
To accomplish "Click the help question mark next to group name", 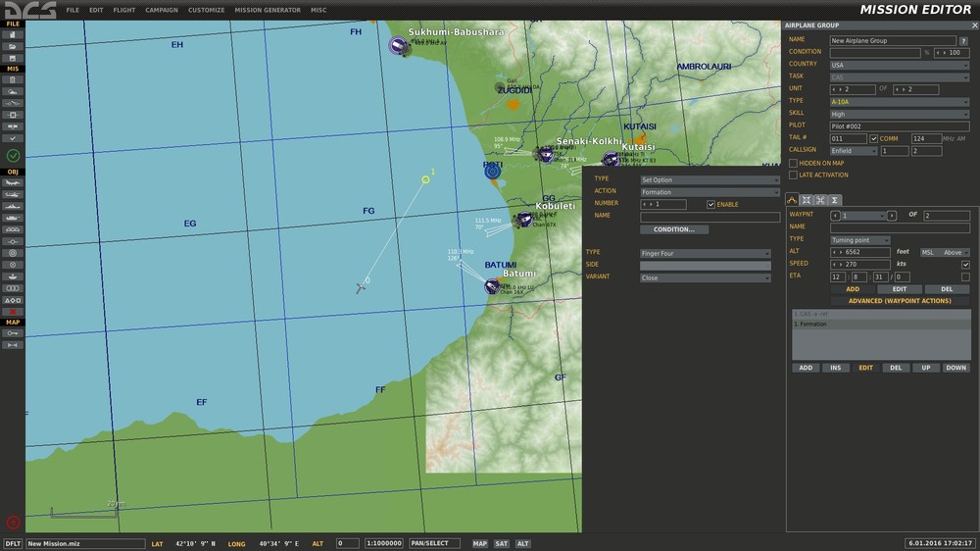I will tap(961, 40).
